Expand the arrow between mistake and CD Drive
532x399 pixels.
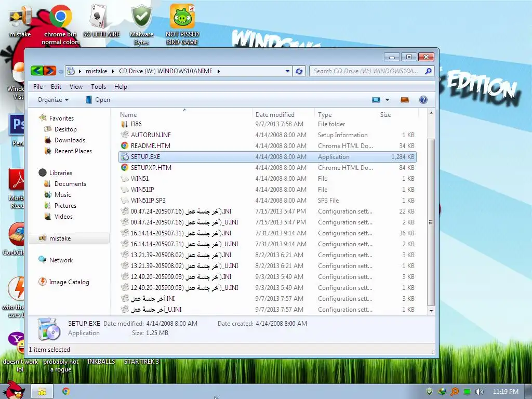tap(113, 71)
